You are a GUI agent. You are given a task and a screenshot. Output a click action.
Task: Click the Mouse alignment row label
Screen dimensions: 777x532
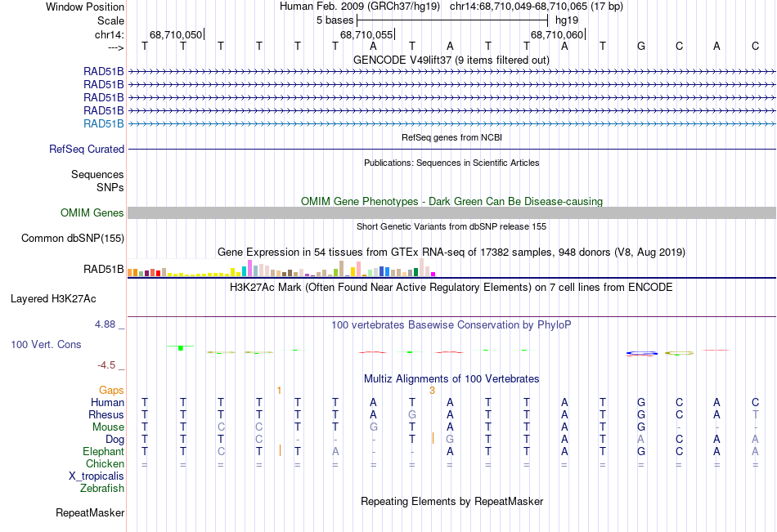[108, 427]
